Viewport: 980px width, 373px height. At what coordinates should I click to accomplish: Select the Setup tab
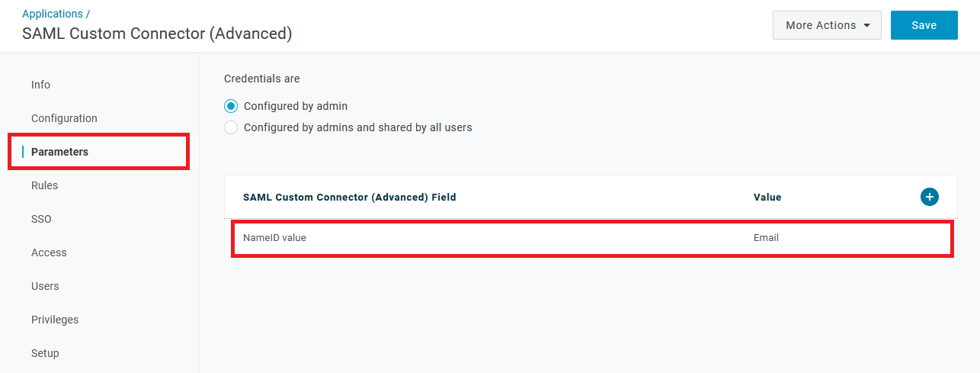click(45, 353)
